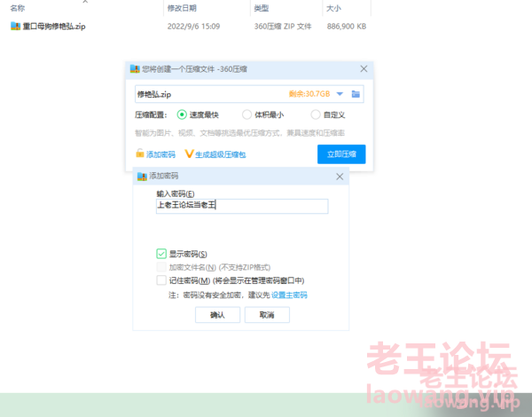Viewport: 532px width, 417px height.
Task: Click the V icon for 生成超级压缩包
Action: (x=189, y=154)
